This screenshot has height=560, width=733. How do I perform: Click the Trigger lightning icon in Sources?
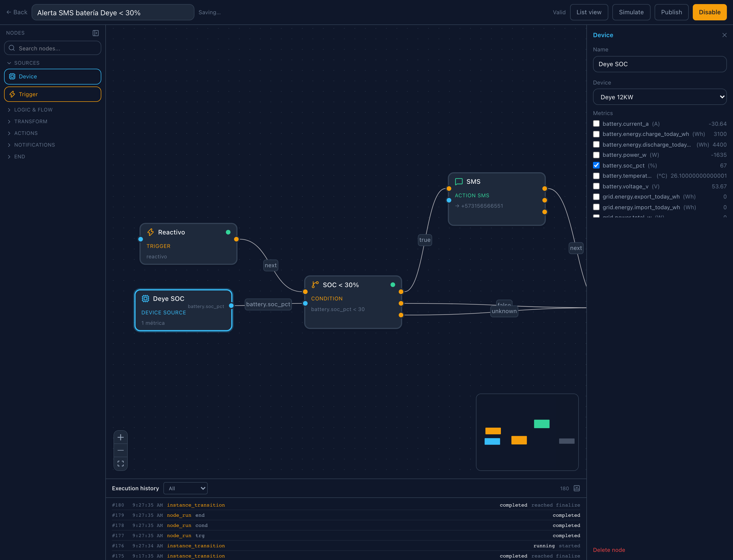click(12, 94)
